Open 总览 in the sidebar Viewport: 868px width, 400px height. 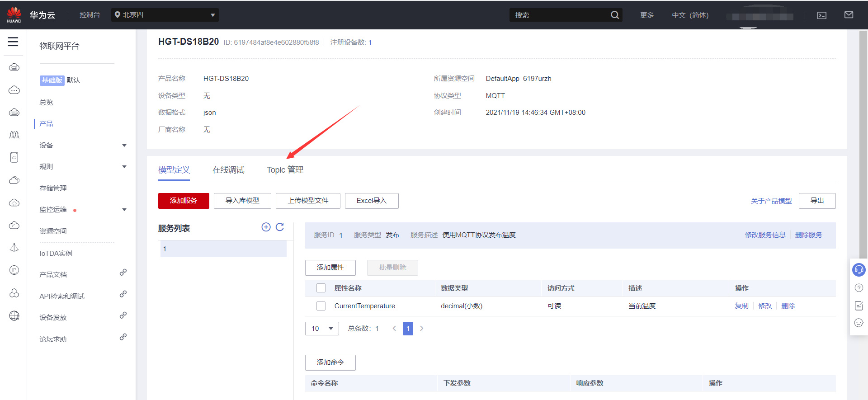[x=46, y=103]
